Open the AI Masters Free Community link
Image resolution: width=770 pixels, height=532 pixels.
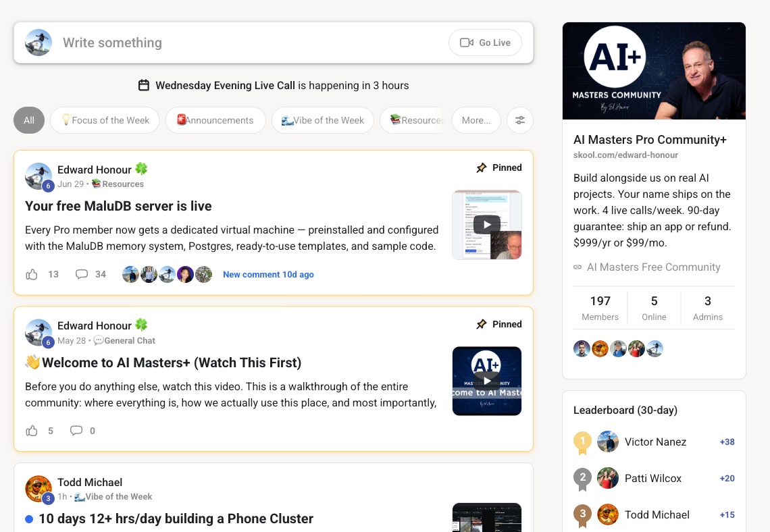[x=654, y=267]
